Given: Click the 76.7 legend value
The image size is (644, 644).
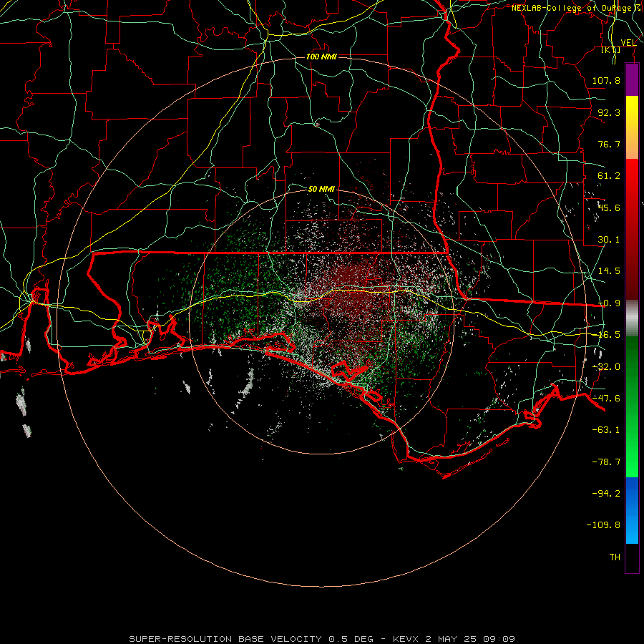Looking at the screenshot, I should coord(609,144).
